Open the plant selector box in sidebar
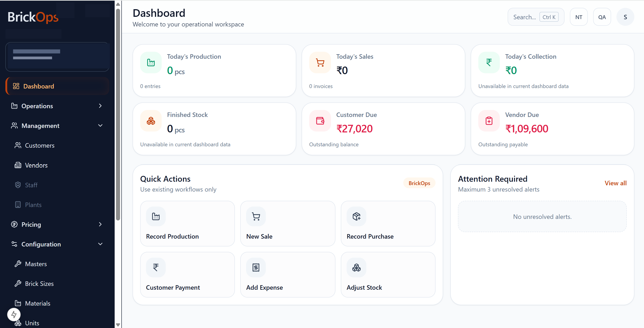 pyautogui.click(x=57, y=57)
